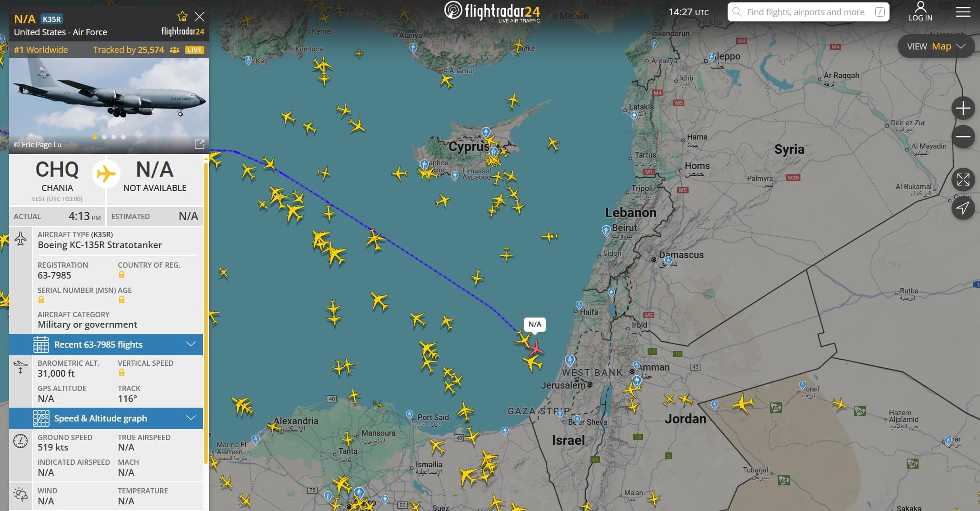Select the second photo carousel dot
This screenshot has width=980, height=511.
pos(104,137)
